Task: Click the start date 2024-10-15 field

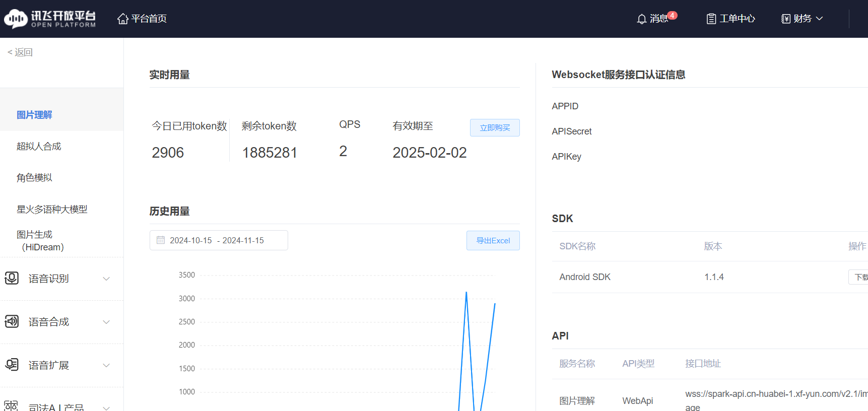Action: point(191,240)
